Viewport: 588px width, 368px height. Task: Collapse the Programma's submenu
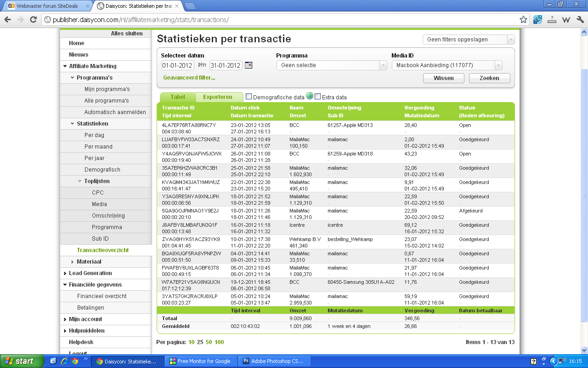[x=73, y=78]
